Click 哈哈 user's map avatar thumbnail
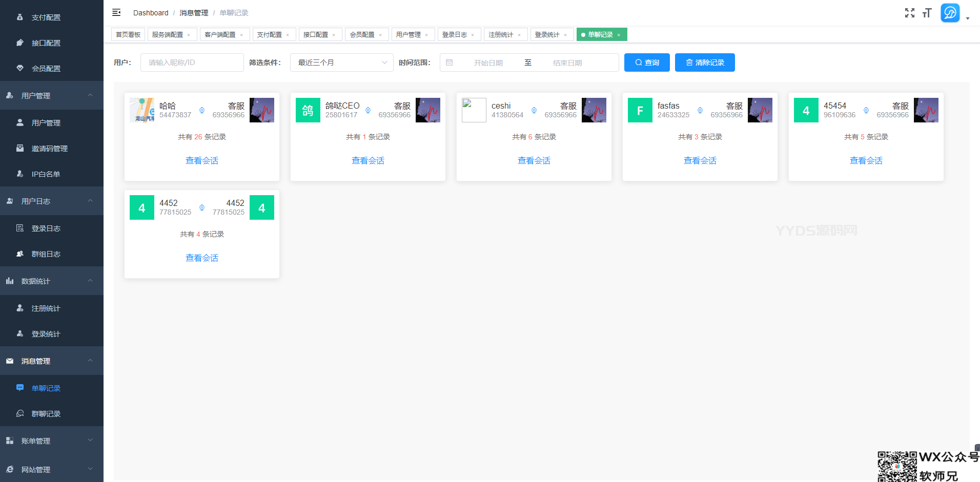Image resolution: width=980 pixels, height=482 pixels. pos(142,110)
